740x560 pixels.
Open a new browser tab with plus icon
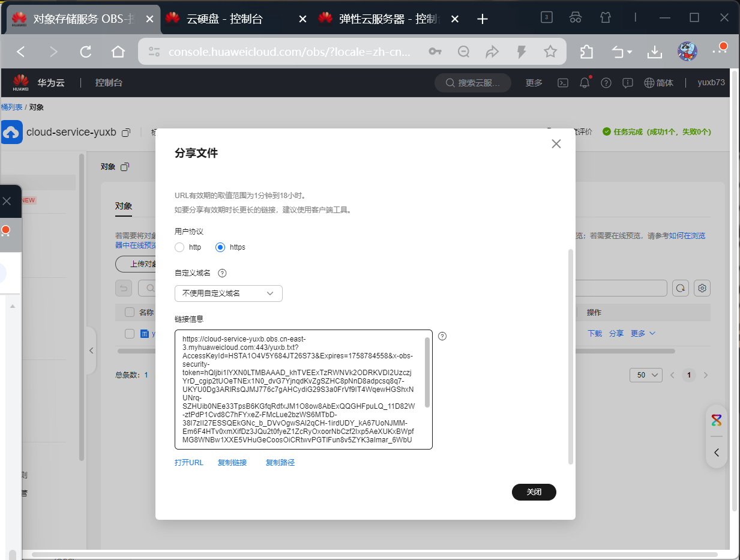(x=482, y=19)
